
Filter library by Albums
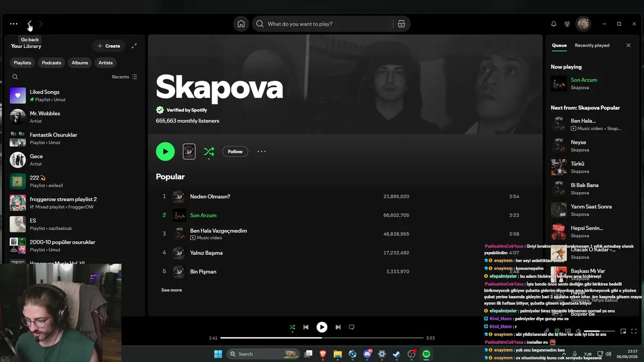[79, 63]
